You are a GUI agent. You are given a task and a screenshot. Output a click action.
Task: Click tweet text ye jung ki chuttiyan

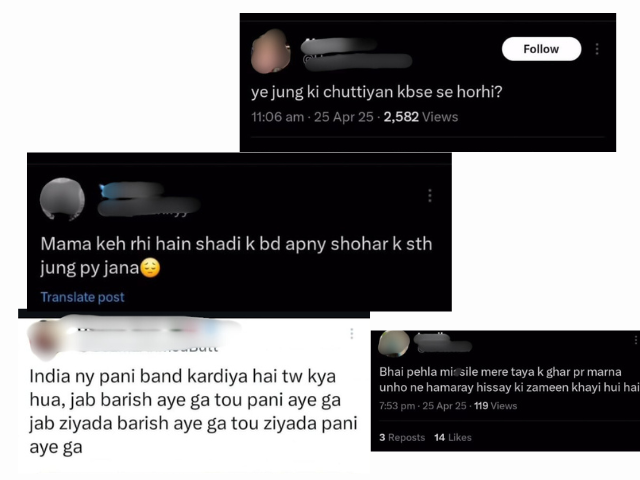point(376,92)
